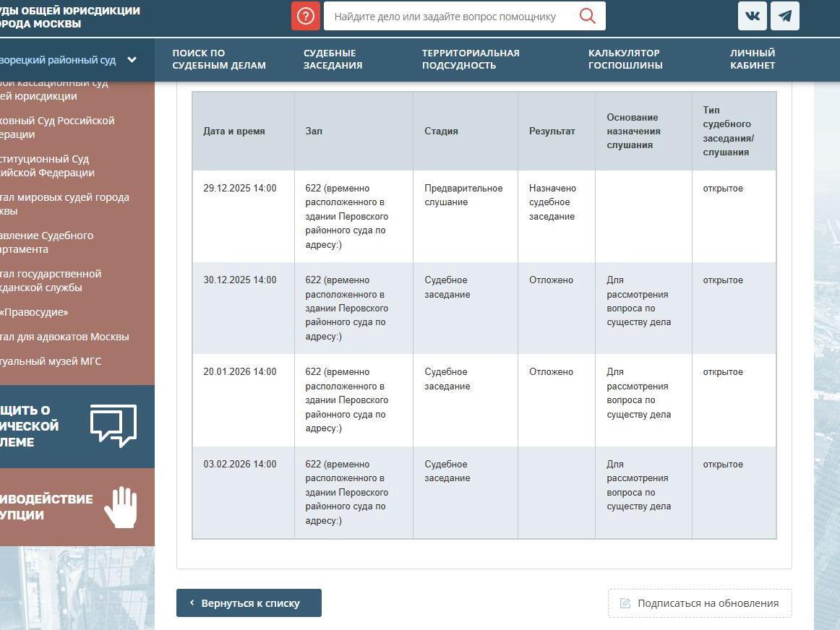Open Судебные заседания menu item
Image resolution: width=840 pixels, height=630 pixels.
(x=333, y=59)
